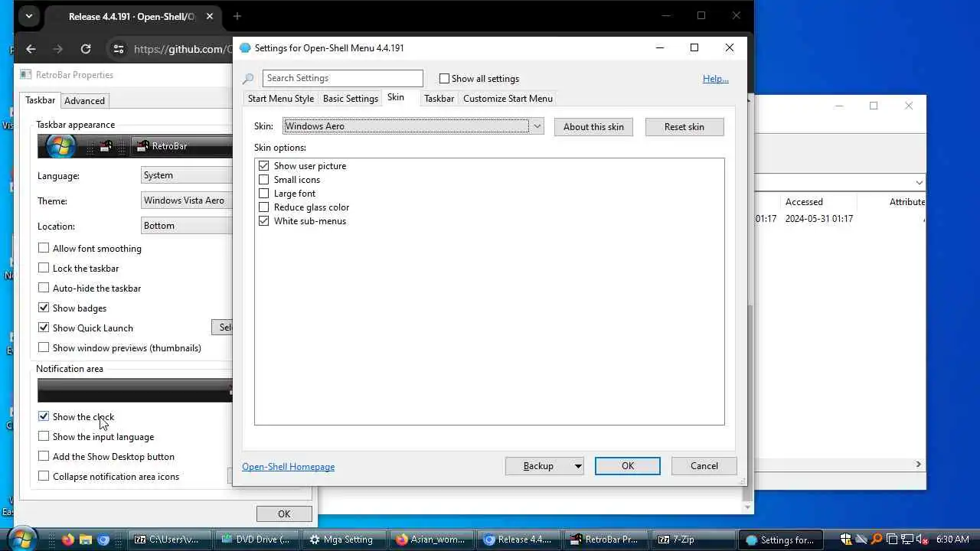
Task: Click the Windows Start orb button
Action: (x=23, y=537)
